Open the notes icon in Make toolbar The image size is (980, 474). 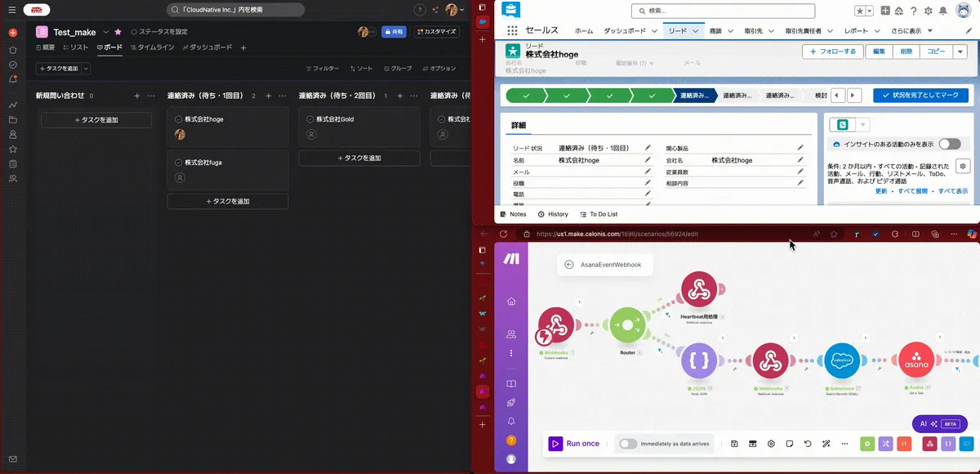click(x=790, y=444)
